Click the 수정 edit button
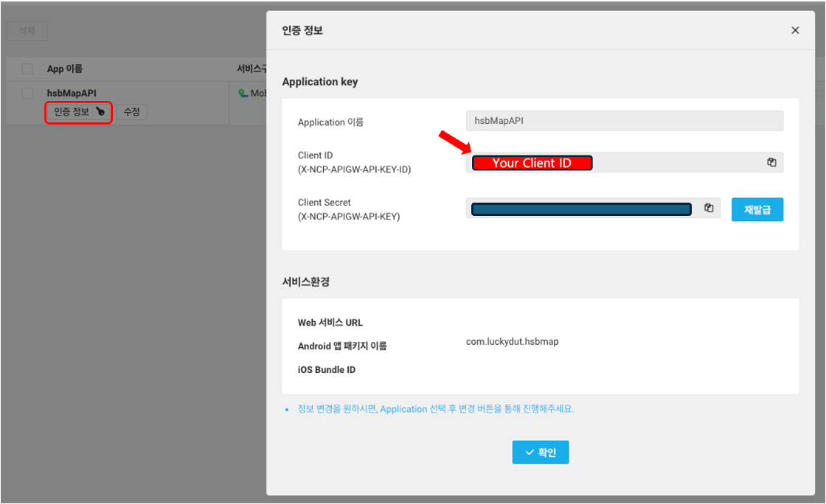Image resolution: width=826 pixels, height=504 pixels. pyautogui.click(x=132, y=112)
